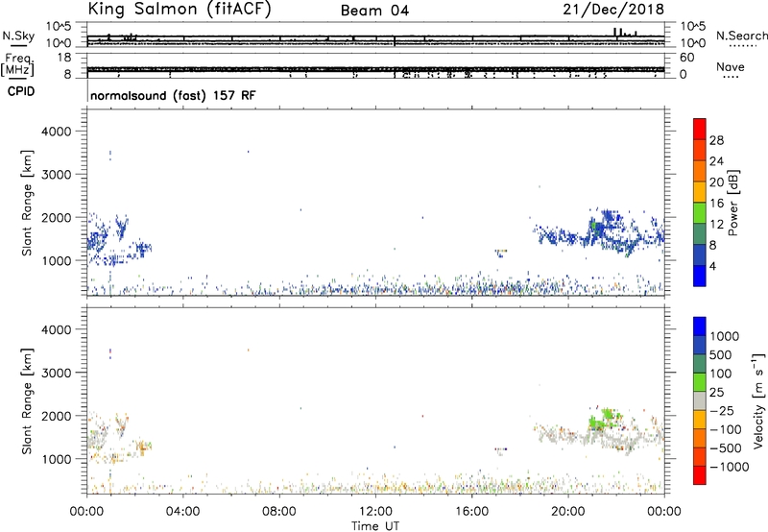Click the 18 tick on Freq axis
This screenshot has width=768, height=532.
tap(65, 58)
